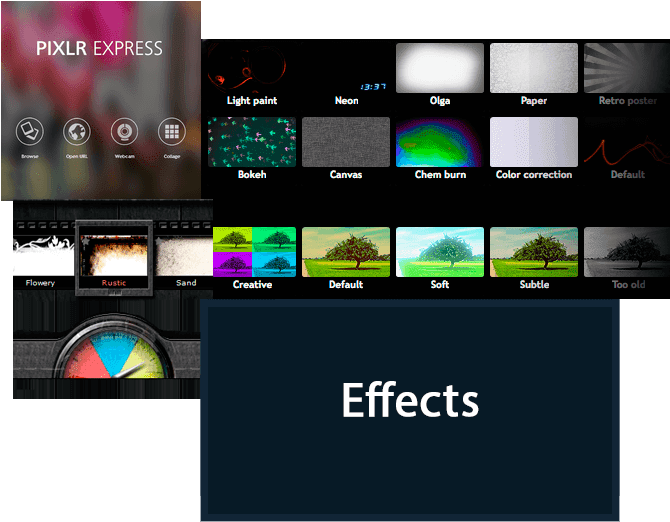Choose the Sand border thumbnail
This screenshot has width=670, height=522.
tap(184, 255)
